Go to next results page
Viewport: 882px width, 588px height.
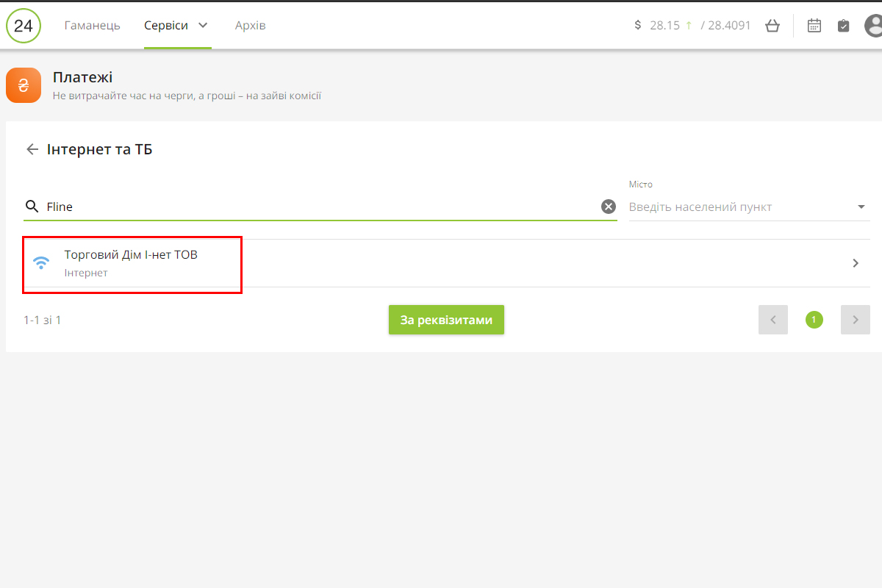click(856, 320)
